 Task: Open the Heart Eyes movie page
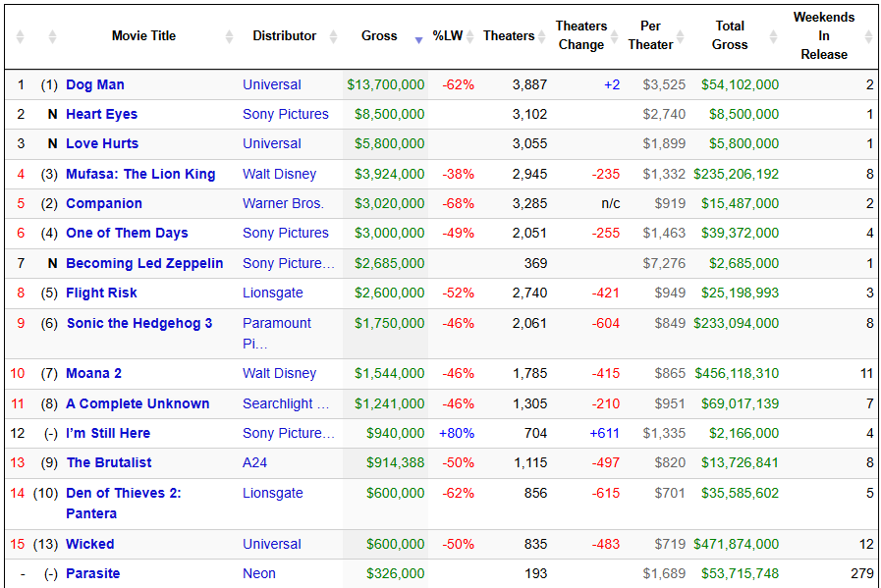click(101, 114)
